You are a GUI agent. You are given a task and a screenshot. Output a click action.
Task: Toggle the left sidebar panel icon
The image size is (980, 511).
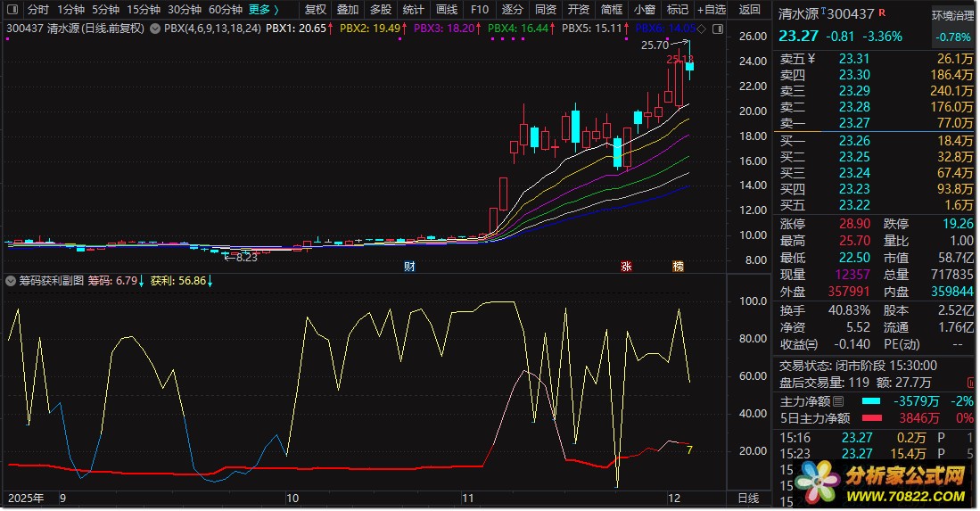12,10
